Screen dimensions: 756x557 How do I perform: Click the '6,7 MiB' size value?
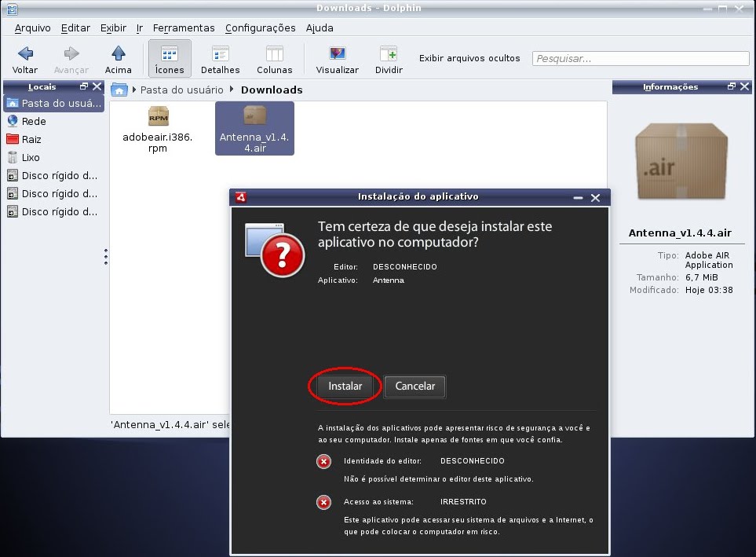pos(702,277)
